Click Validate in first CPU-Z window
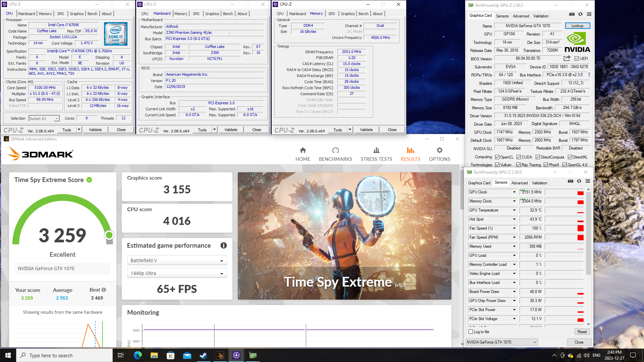Screen dimensions: 644x362 (95, 130)
